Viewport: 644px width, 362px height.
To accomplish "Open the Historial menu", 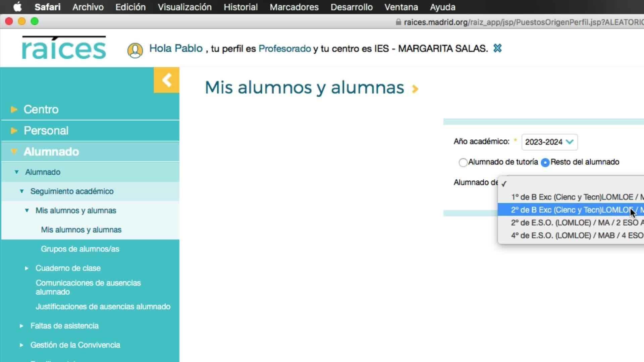I will 240,7.
